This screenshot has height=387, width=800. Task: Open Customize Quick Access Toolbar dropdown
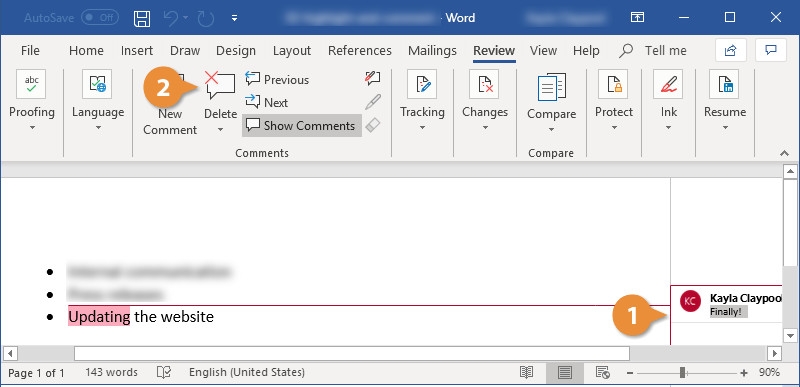tap(235, 18)
